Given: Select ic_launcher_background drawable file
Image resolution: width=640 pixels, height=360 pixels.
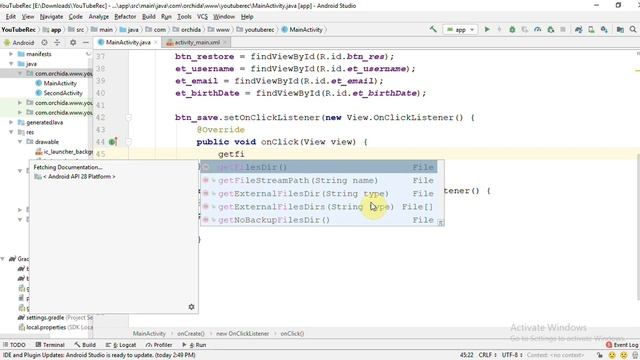Looking at the screenshot, I should coord(64,152).
